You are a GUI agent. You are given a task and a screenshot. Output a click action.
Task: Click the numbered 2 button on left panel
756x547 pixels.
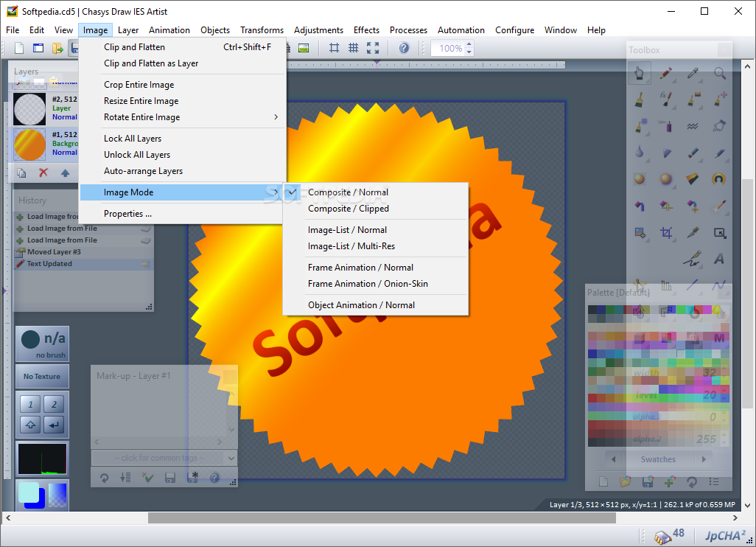pyautogui.click(x=54, y=404)
